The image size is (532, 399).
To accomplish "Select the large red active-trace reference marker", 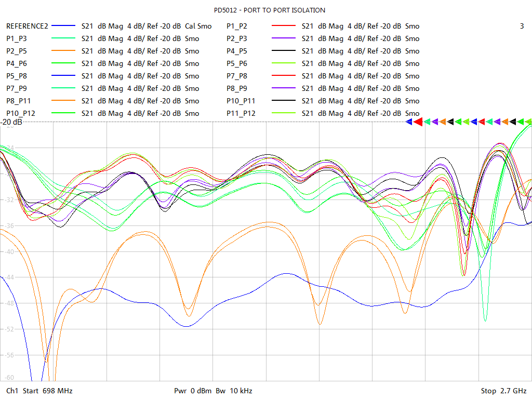I will click(x=418, y=122).
